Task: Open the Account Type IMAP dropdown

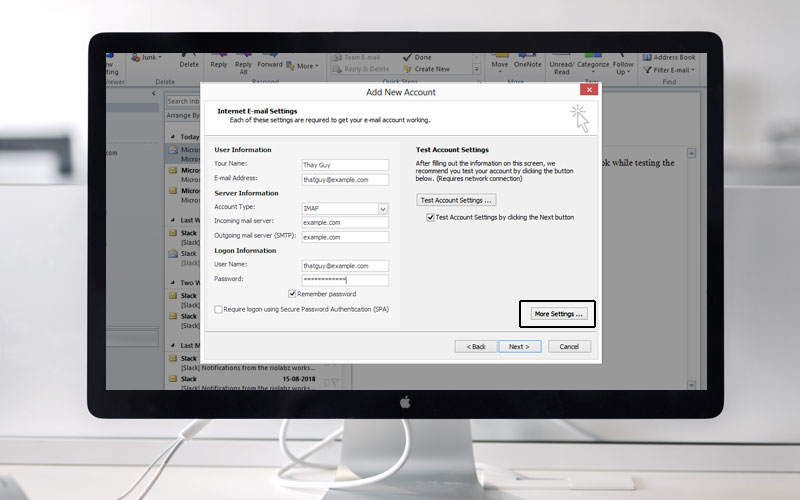Action: pyautogui.click(x=383, y=208)
